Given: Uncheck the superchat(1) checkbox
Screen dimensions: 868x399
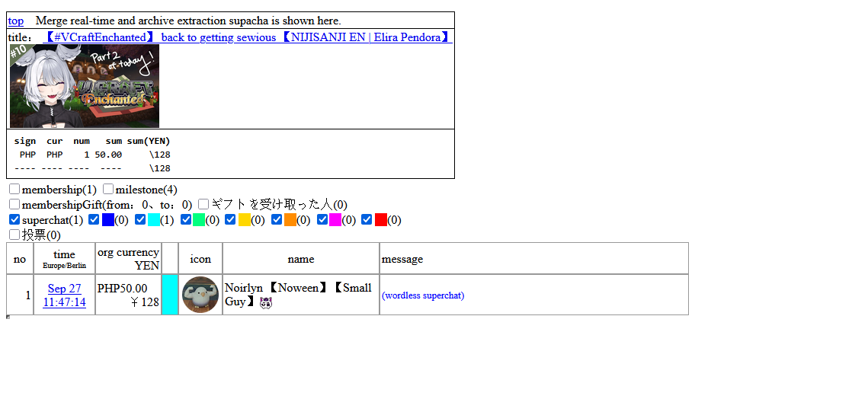Looking at the screenshot, I should click(x=14, y=220).
